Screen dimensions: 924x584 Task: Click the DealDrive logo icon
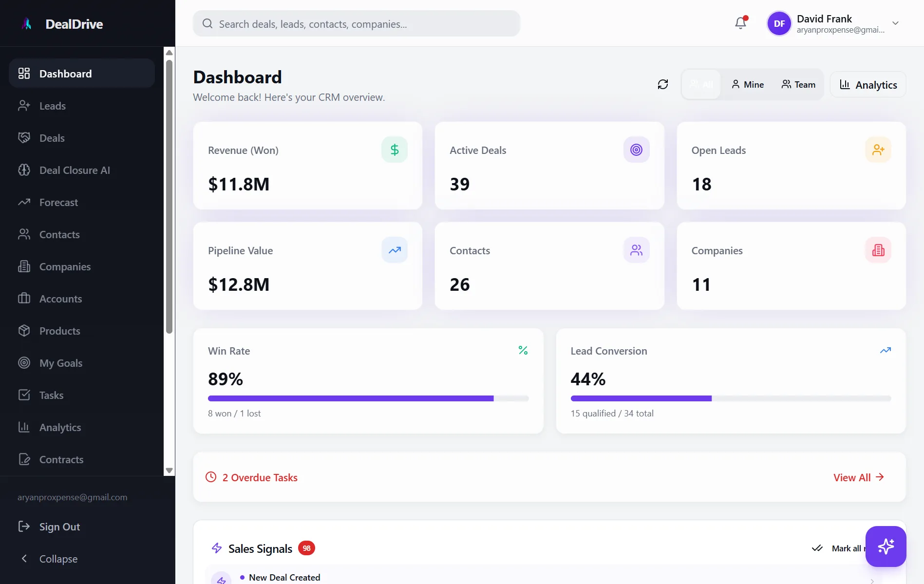coord(27,24)
